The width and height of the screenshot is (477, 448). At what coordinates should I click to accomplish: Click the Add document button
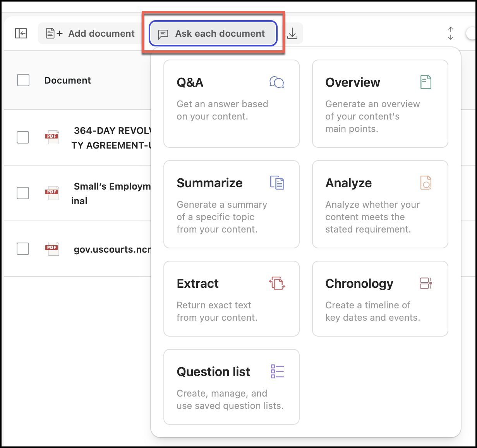click(91, 34)
